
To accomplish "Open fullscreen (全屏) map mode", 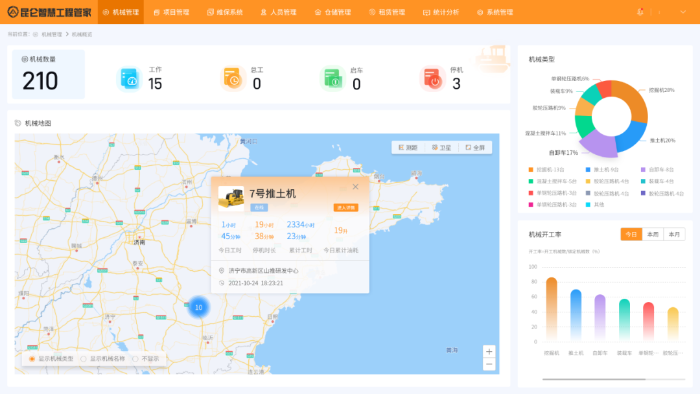I will pyautogui.click(x=475, y=148).
